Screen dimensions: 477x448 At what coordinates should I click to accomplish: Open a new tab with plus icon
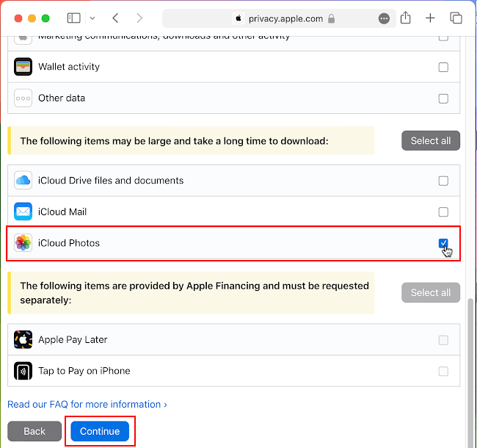coord(430,18)
